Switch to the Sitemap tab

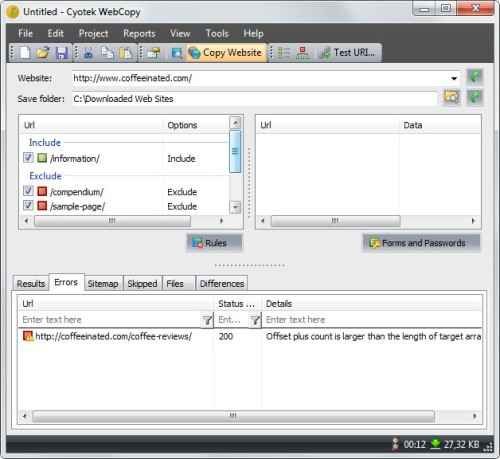pos(103,284)
